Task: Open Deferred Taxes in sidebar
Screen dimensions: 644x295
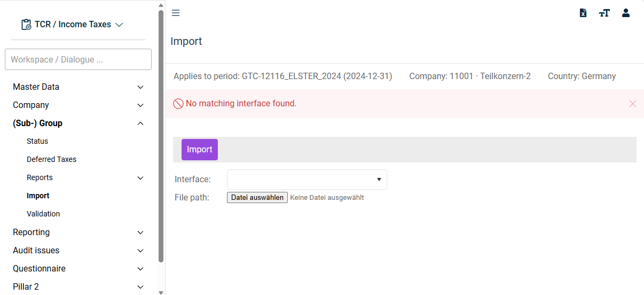Action: tap(51, 160)
